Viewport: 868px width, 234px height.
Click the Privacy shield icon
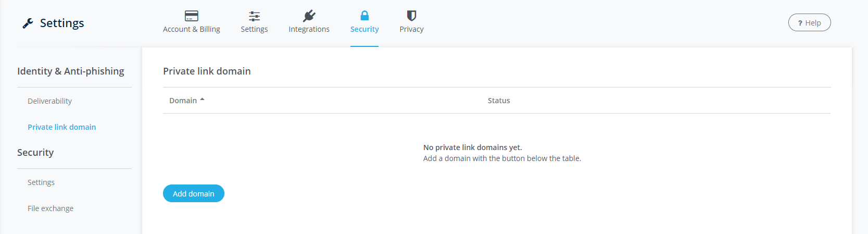(411, 16)
